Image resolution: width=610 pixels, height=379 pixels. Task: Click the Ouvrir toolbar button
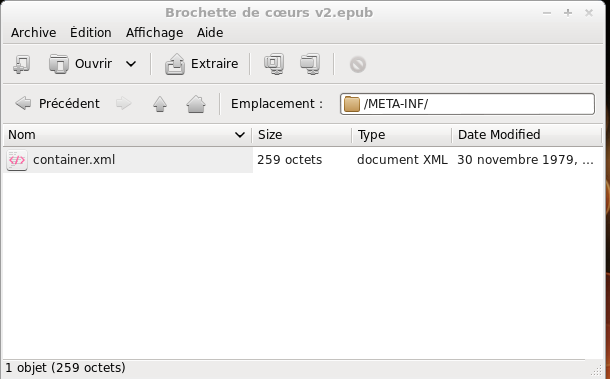(x=81, y=64)
